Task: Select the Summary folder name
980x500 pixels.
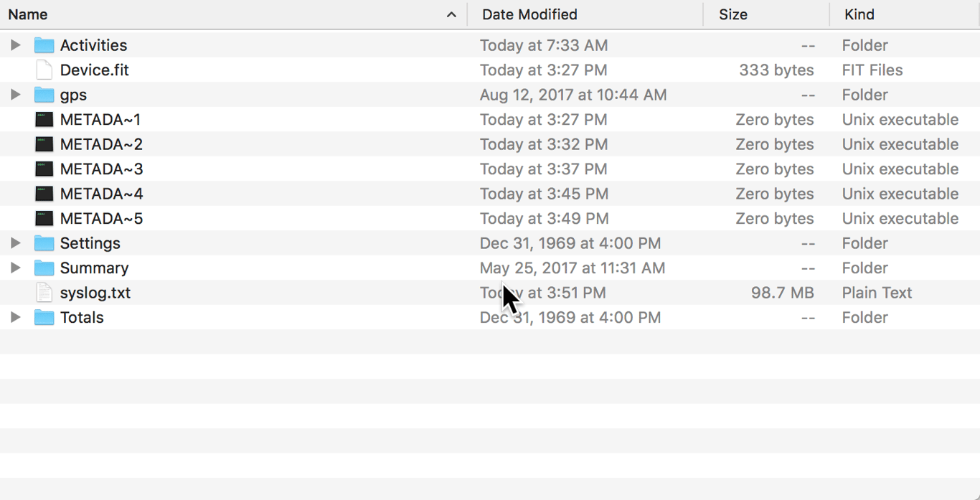Action: coord(95,268)
